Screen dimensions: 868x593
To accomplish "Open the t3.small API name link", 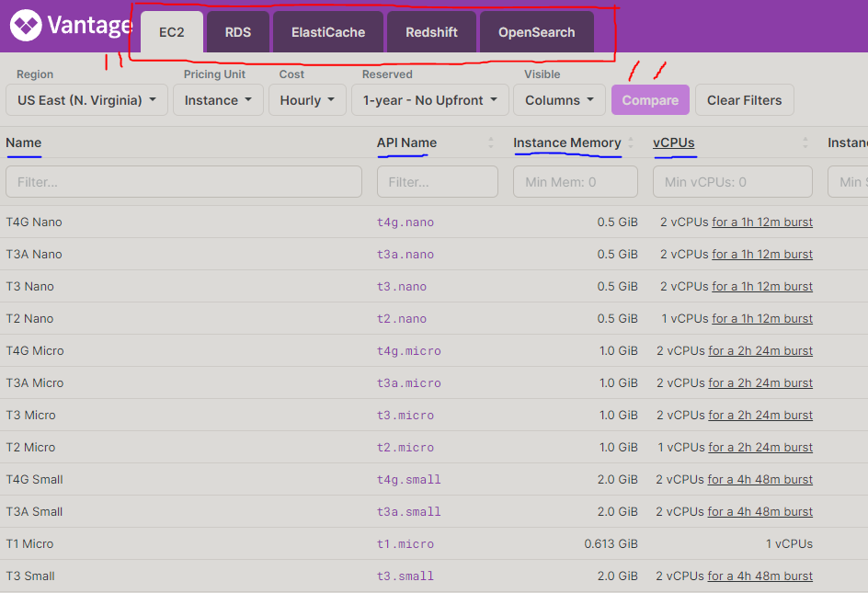I will pyautogui.click(x=405, y=576).
